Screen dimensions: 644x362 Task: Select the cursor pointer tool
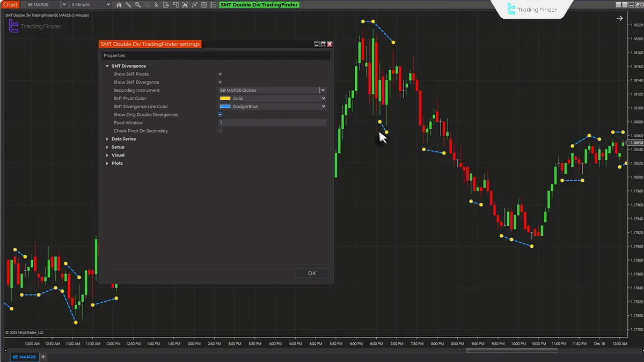pyautogui.click(x=156, y=4)
